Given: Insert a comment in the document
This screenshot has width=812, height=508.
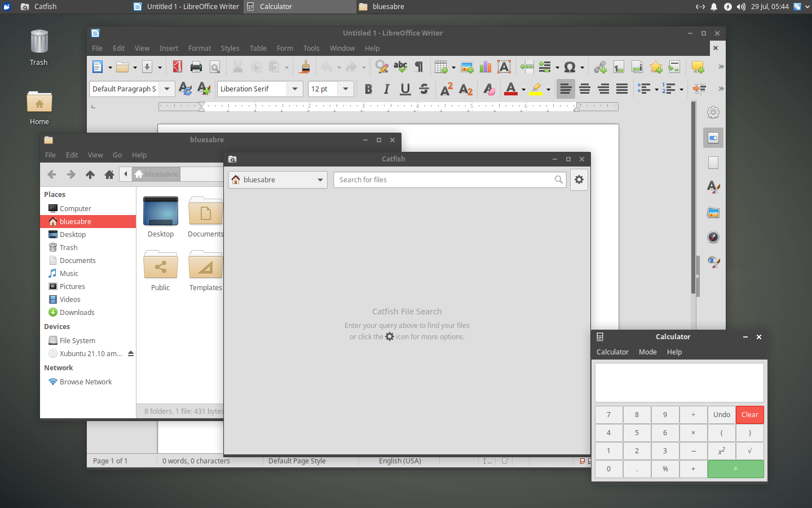Looking at the screenshot, I should [698, 67].
